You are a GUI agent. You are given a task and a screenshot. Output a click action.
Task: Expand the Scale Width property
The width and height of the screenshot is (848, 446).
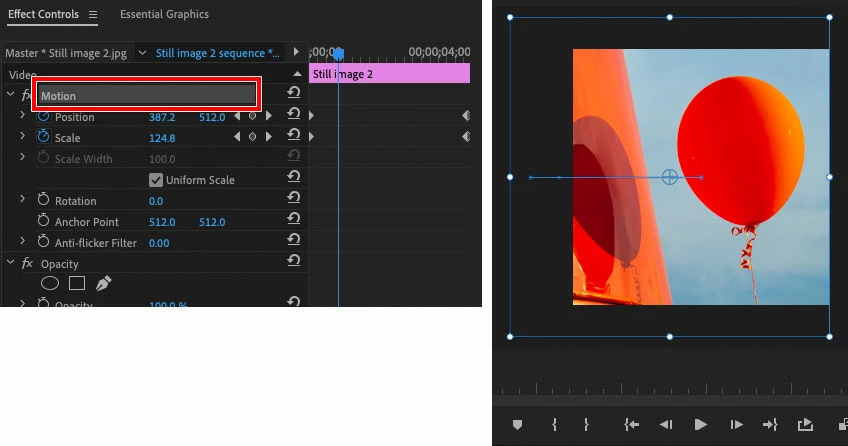(22, 157)
